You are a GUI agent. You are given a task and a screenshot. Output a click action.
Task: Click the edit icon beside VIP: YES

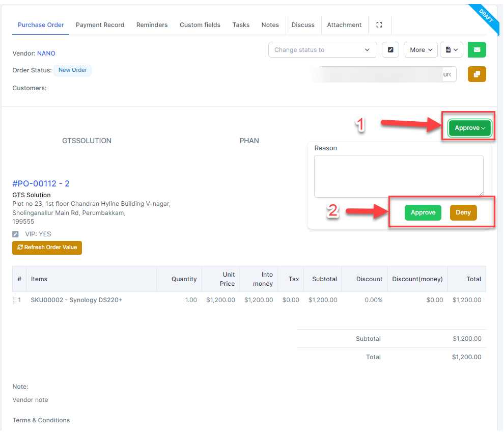click(x=16, y=234)
